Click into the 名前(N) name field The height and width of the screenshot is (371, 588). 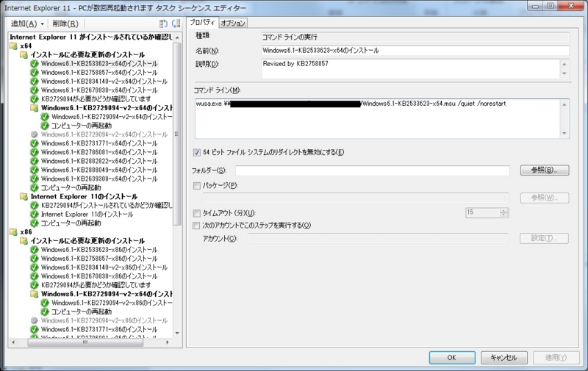[x=415, y=51]
